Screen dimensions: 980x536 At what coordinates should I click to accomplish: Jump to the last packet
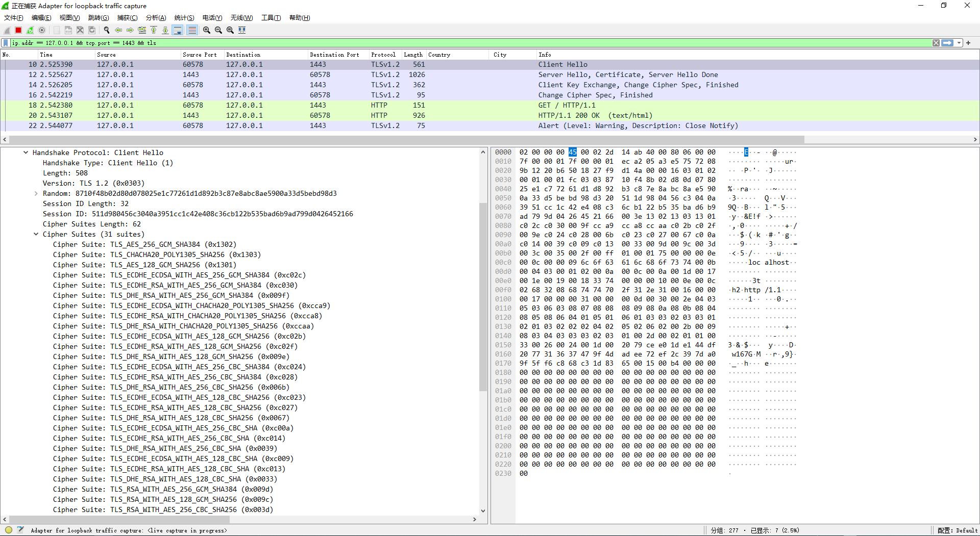(165, 30)
